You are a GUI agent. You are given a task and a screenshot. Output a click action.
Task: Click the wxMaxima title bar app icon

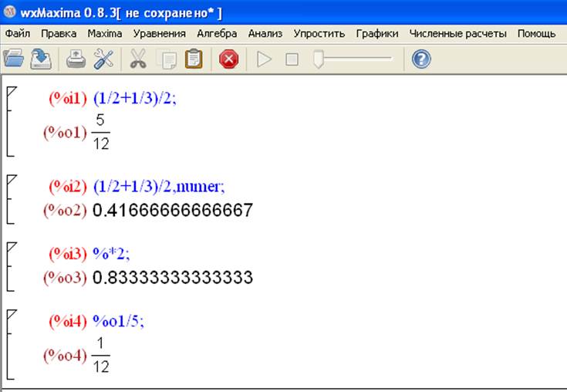10,12
